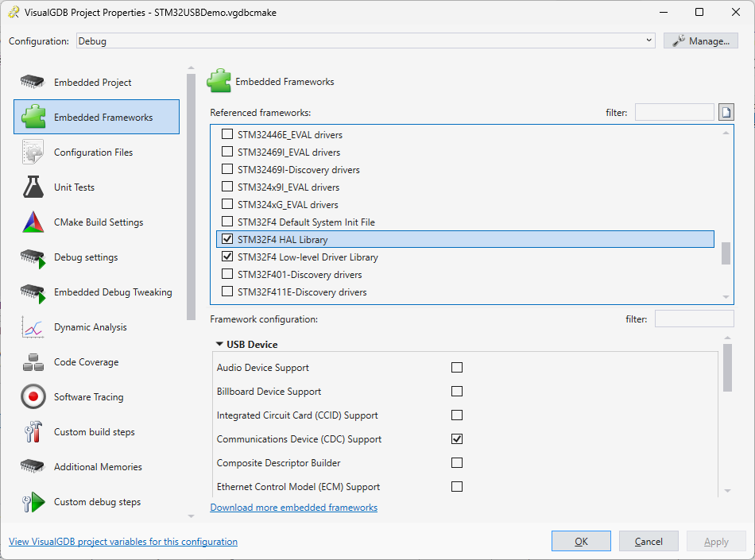Click the Configuration Files gear-page icon

pyautogui.click(x=33, y=153)
